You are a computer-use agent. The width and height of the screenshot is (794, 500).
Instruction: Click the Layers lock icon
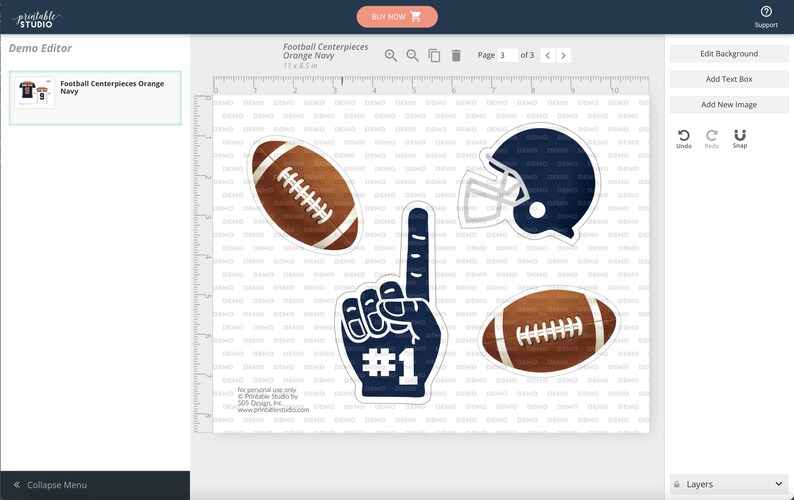[x=677, y=484]
